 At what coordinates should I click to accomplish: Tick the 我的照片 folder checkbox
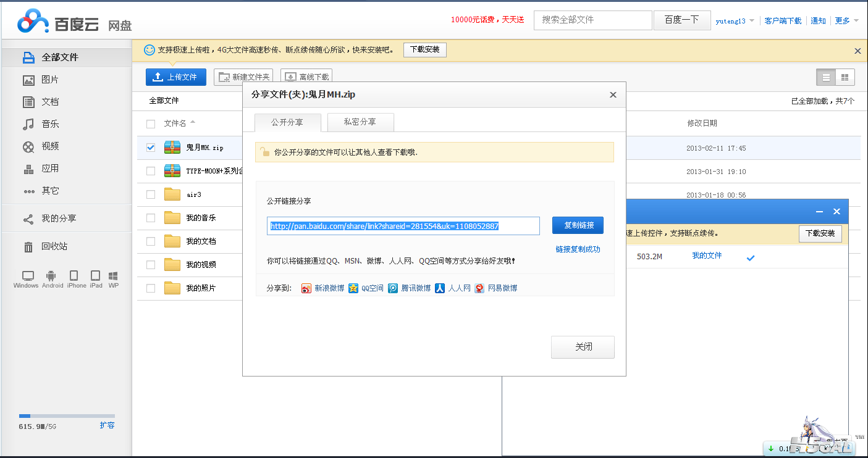pos(151,288)
